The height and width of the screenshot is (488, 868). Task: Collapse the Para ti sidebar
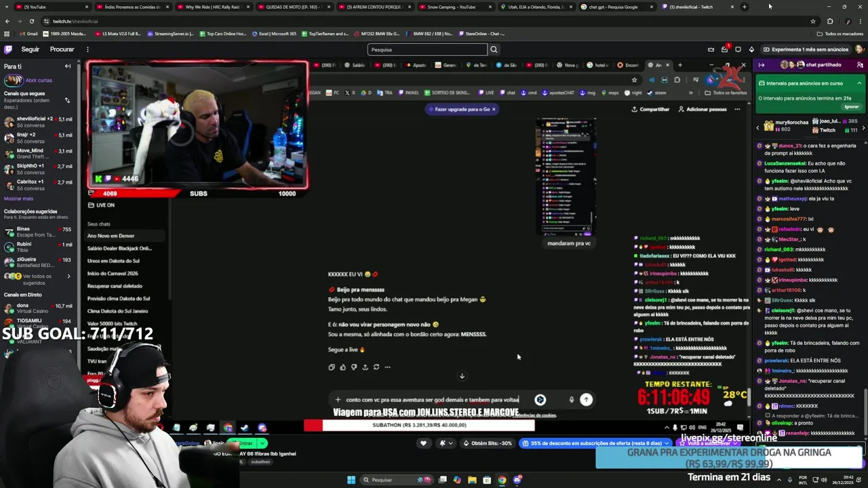(x=68, y=66)
